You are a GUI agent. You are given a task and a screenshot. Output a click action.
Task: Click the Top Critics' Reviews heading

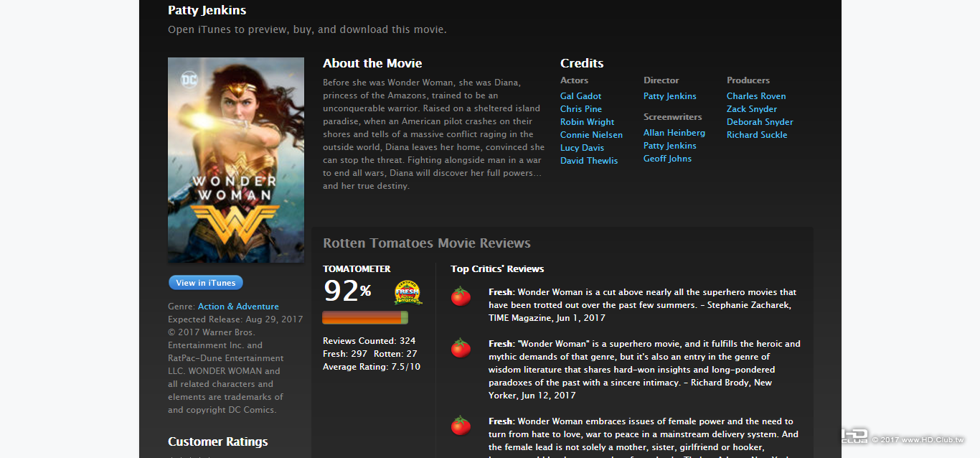(x=497, y=269)
